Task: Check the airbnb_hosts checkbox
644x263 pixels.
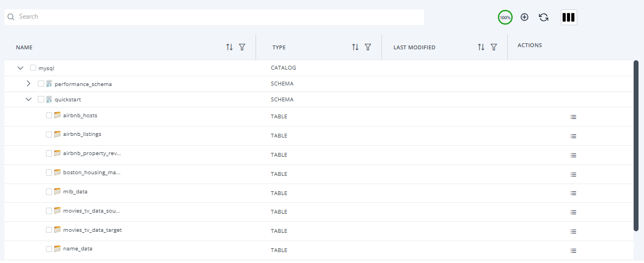Action: click(x=49, y=115)
